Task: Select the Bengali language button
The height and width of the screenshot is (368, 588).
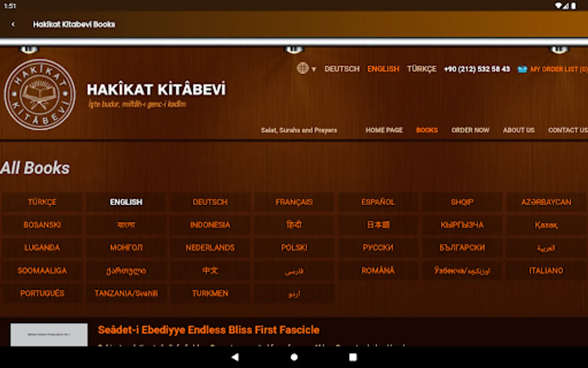Action: pyautogui.click(x=126, y=225)
